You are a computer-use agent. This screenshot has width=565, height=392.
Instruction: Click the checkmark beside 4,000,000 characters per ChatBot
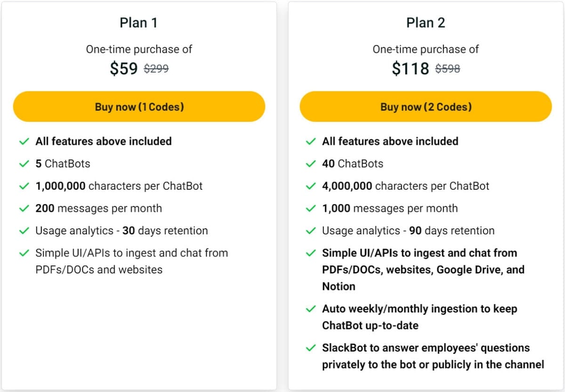tap(311, 186)
